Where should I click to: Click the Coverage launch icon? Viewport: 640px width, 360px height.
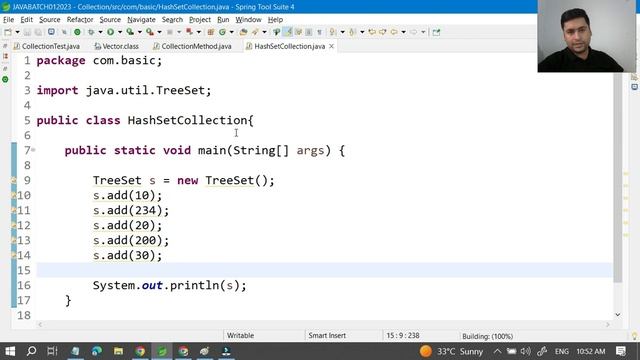(x=130, y=32)
